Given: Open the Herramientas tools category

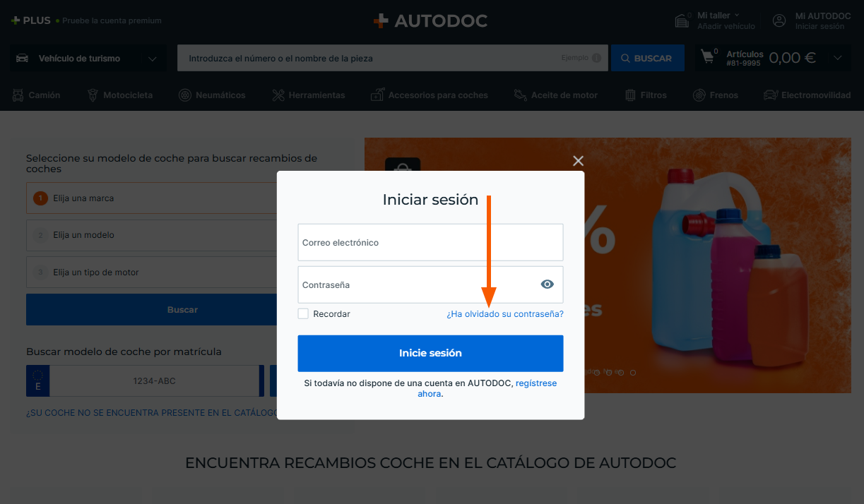Looking at the screenshot, I should tap(309, 95).
